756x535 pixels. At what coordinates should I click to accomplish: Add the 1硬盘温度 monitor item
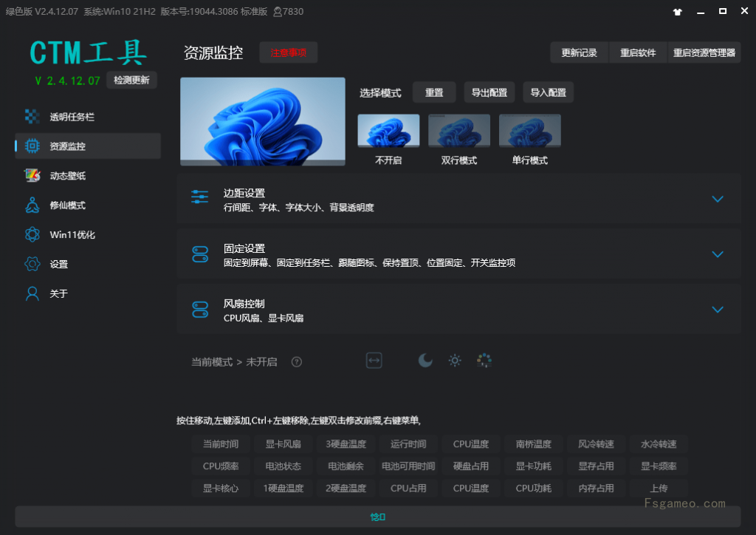click(283, 488)
